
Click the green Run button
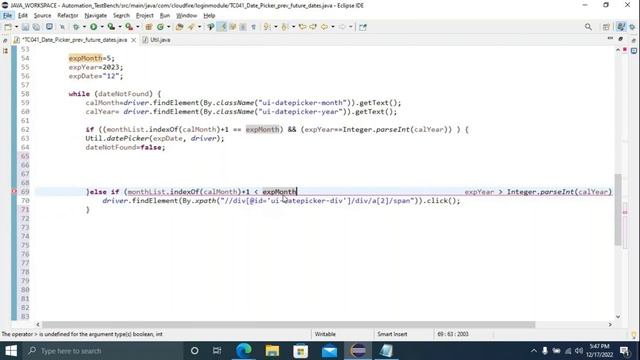point(93,27)
